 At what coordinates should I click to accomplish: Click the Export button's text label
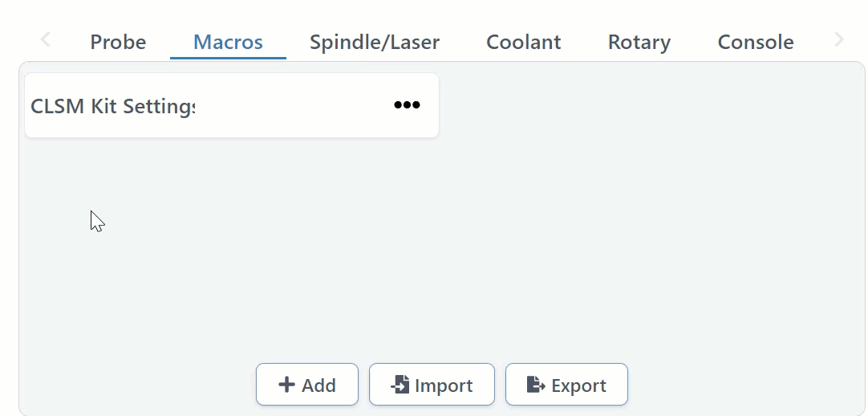[x=578, y=385]
